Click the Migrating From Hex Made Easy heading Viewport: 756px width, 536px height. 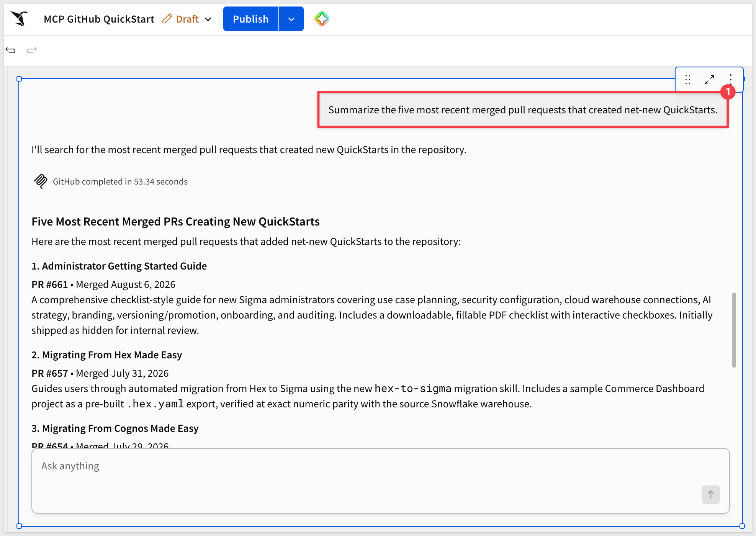[x=106, y=355]
